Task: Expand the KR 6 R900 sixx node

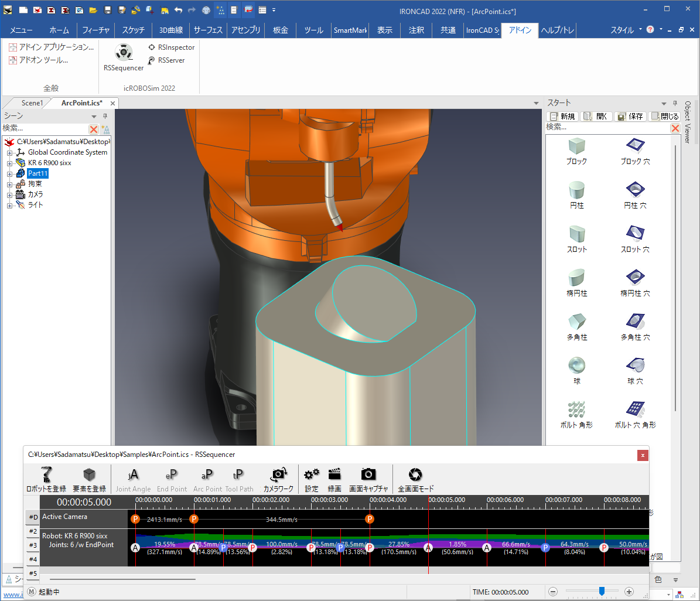Action: pyautogui.click(x=10, y=163)
